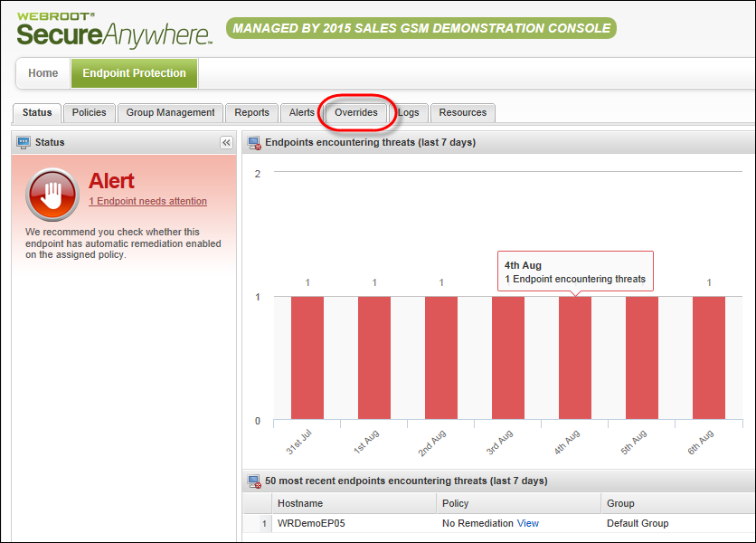
Task: Select the 31st Jul bar in chart
Action: 307,357
